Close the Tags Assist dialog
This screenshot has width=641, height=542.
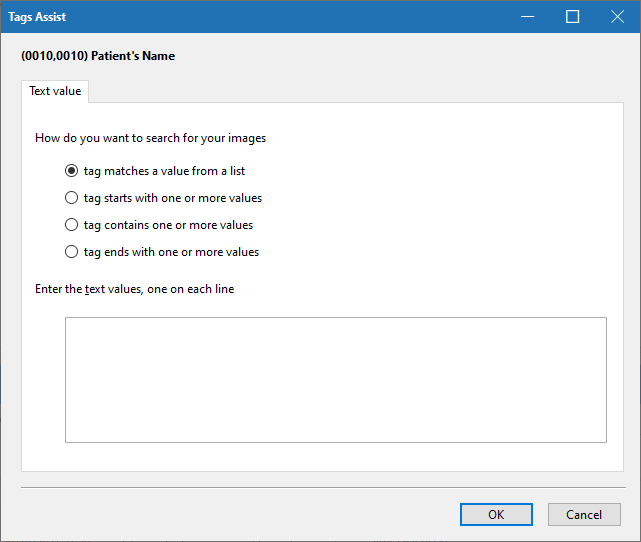[x=618, y=17]
